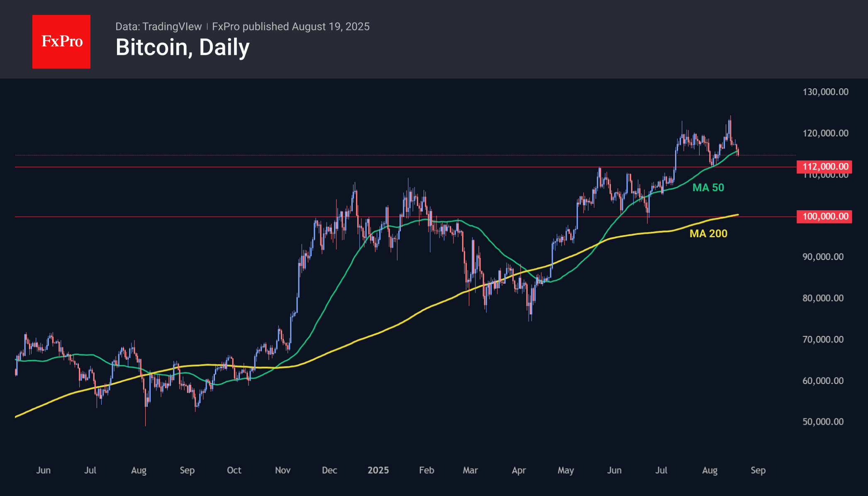This screenshot has height=496, width=868.
Task: Click the red FxPro logo
Action: (61, 41)
